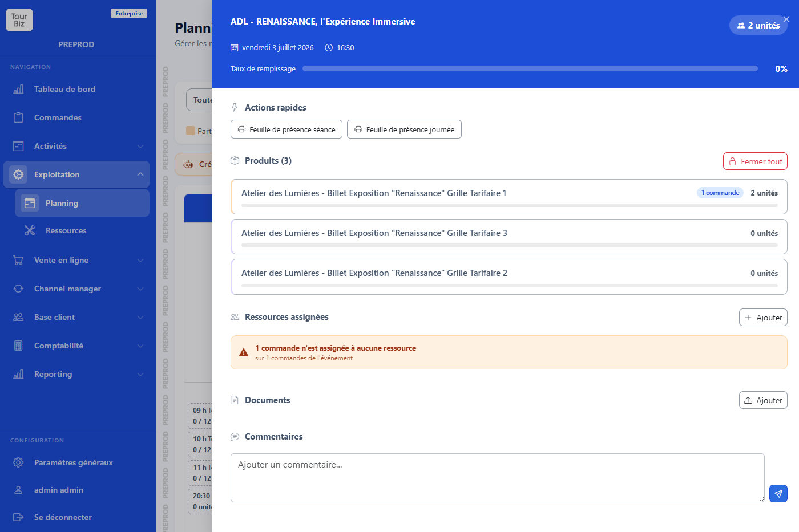Image resolution: width=799 pixels, height=532 pixels.
Task: Close the event detail panel
Action: click(786, 19)
